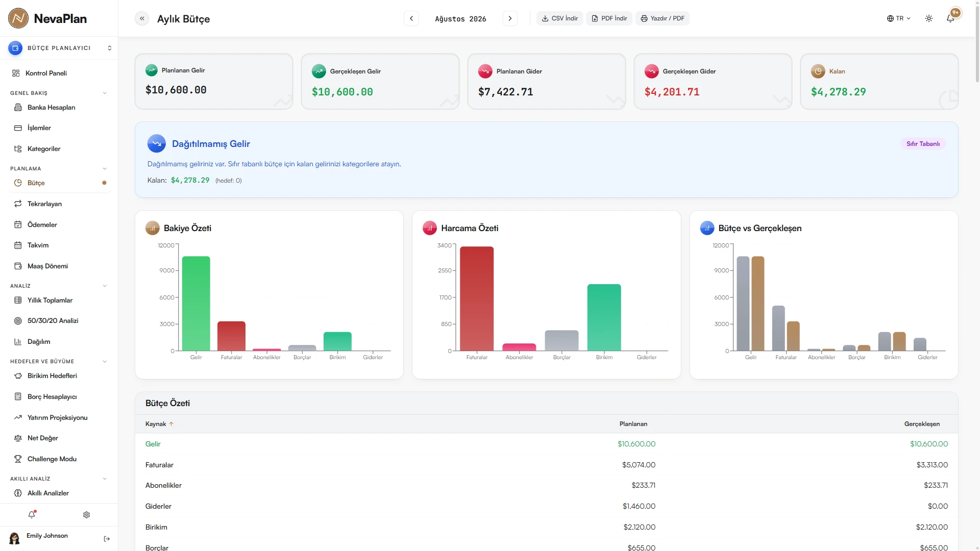Open 50/30/20 Analizi page
This screenshot has width=980, height=551.
click(x=59, y=321)
